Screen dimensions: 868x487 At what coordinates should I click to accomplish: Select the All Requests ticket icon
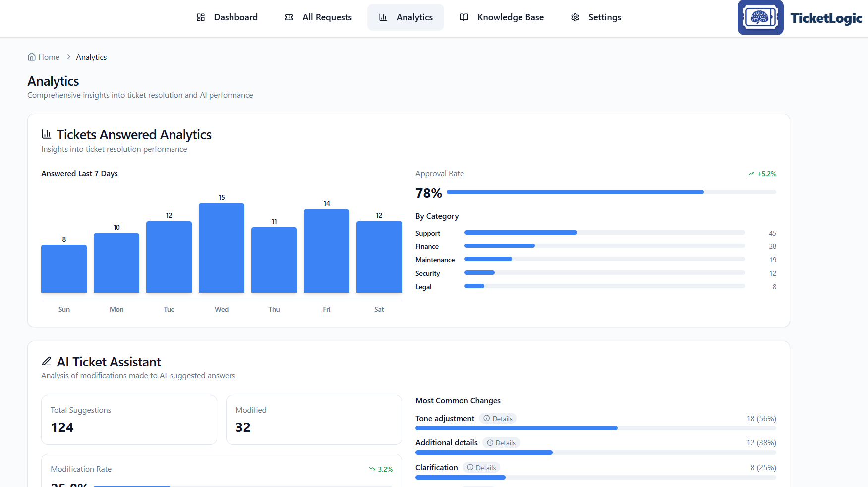click(x=289, y=17)
